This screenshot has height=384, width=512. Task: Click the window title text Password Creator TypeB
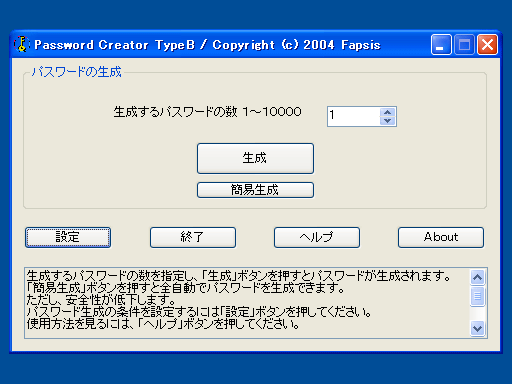coord(115,45)
